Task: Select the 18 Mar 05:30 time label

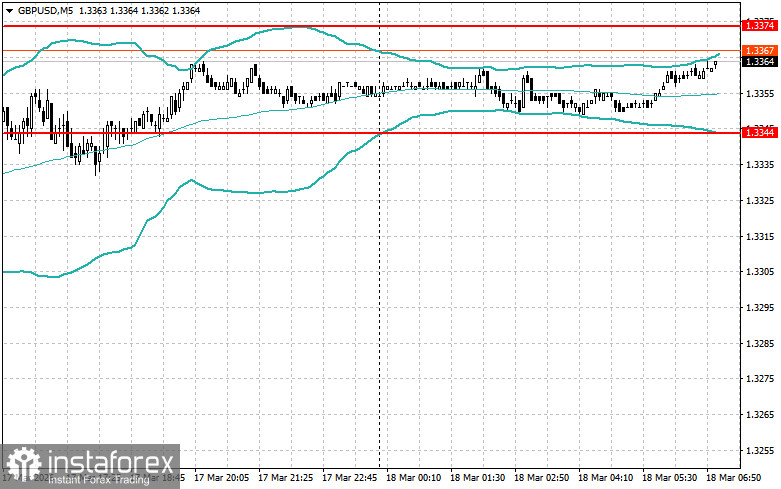Action: pyautogui.click(x=669, y=478)
